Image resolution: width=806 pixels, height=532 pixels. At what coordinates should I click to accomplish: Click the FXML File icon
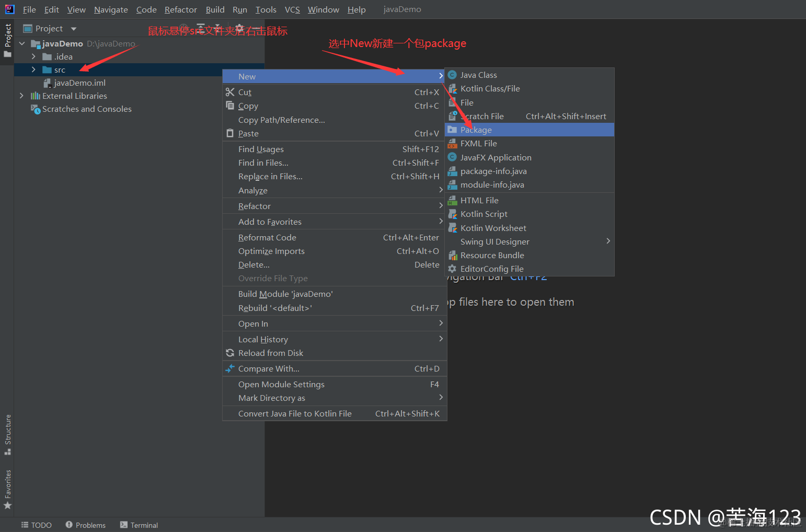(453, 143)
